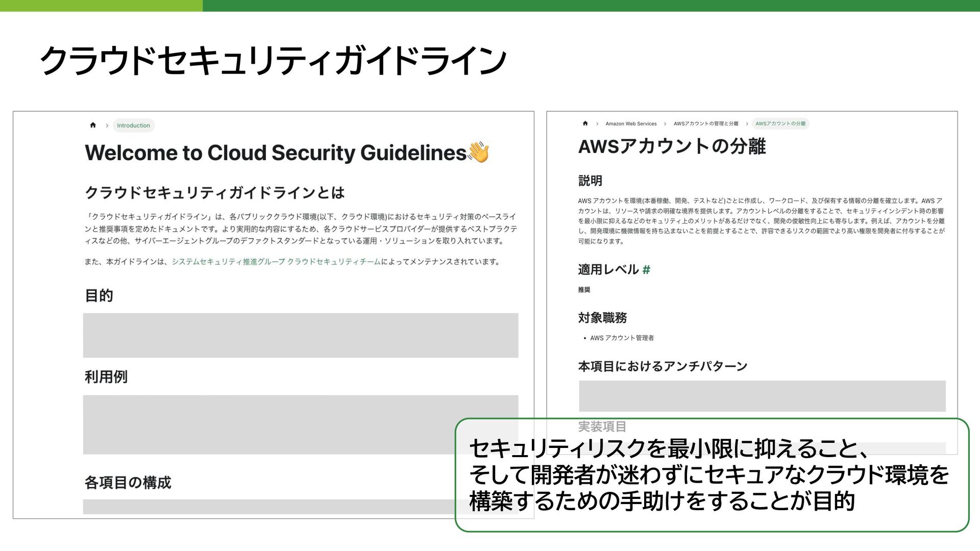Click the # anchor next to 適用レベル
The width and height of the screenshot is (980, 551).
coord(646,270)
